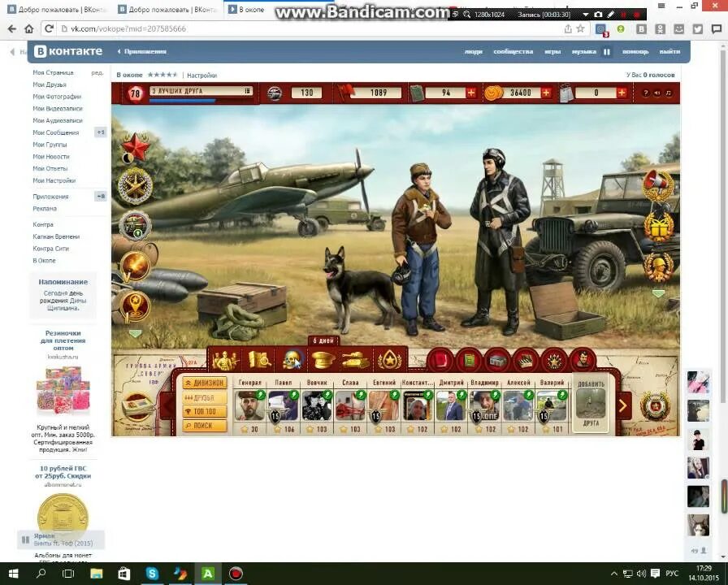Open the tank tab

point(355,360)
